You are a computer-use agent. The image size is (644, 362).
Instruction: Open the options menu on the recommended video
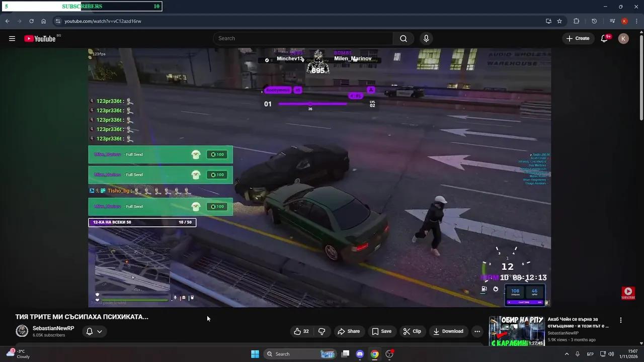pyautogui.click(x=620, y=320)
